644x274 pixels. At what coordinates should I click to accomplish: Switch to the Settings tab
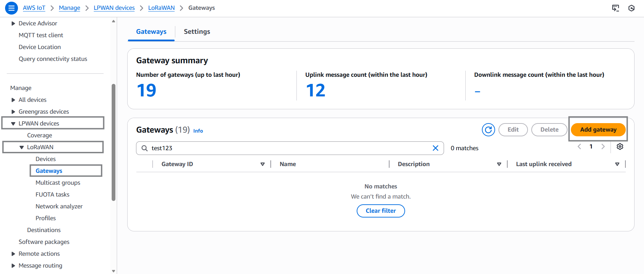tap(197, 31)
